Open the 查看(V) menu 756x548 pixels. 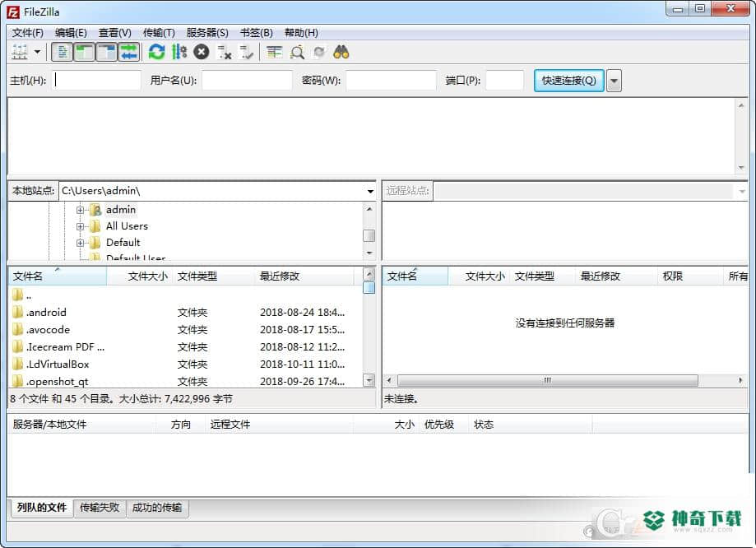click(x=114, y=33)
